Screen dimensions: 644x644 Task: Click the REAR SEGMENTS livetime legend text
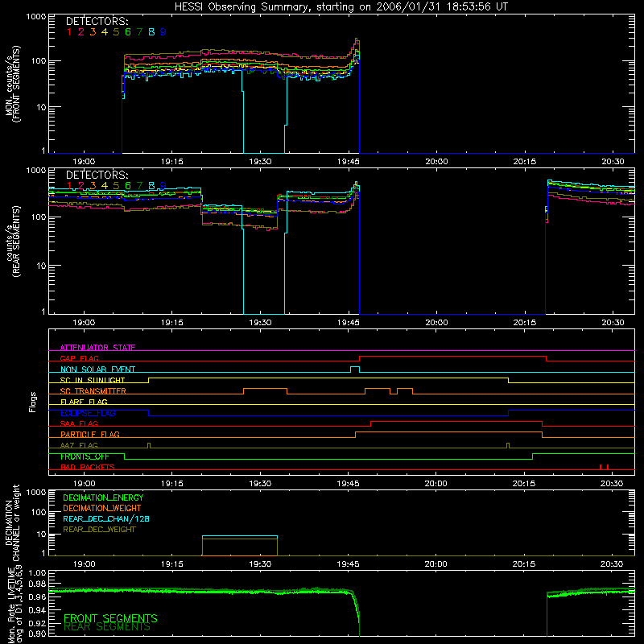point(107,627)
